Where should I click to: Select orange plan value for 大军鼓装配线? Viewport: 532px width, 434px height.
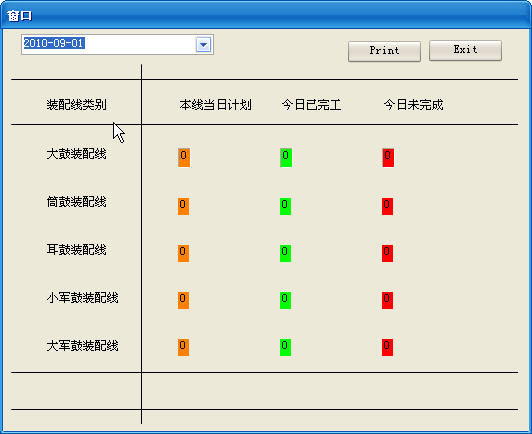coord(183,347)
